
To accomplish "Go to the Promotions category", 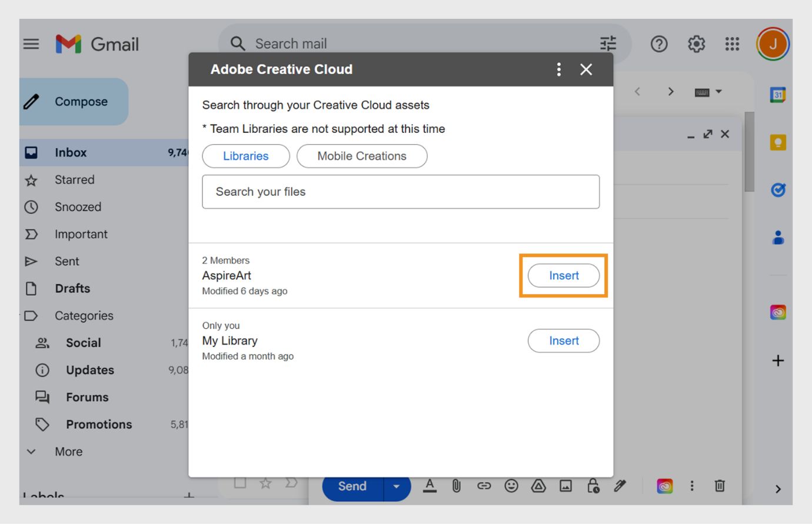I will click(x=98, y=424).
